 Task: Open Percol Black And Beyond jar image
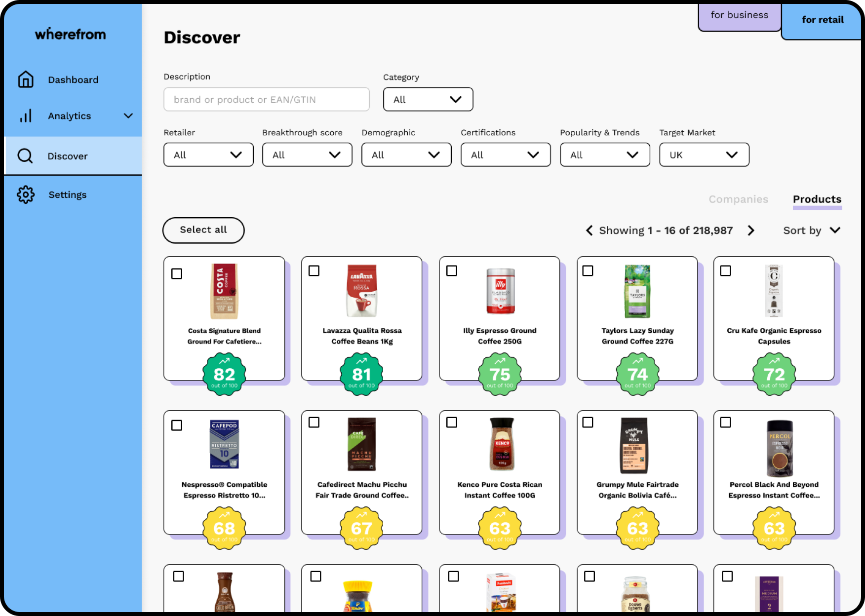pos(780,448)
